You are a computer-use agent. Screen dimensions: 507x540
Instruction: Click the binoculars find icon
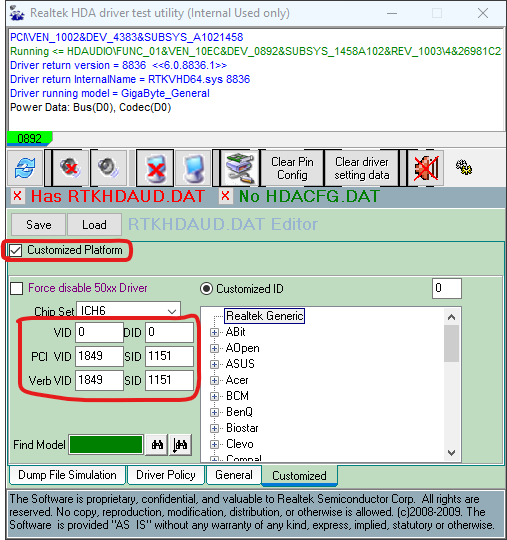point(157,445)
